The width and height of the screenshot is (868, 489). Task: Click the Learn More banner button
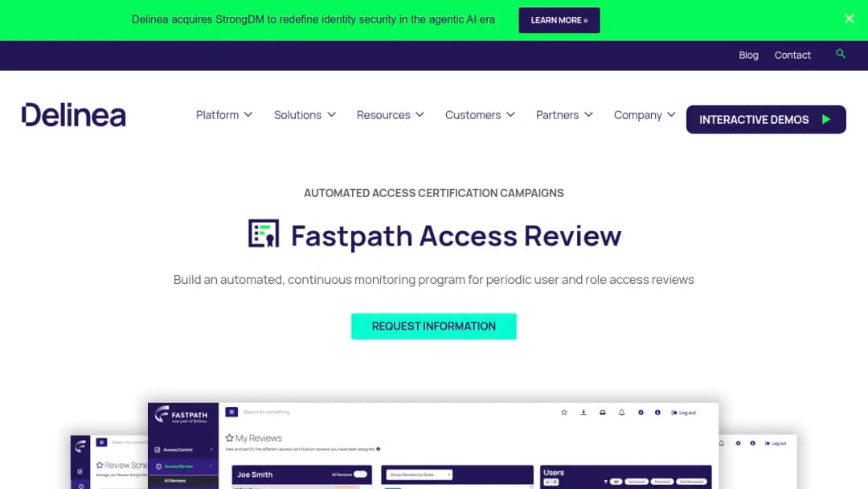[x=559, y=20]
